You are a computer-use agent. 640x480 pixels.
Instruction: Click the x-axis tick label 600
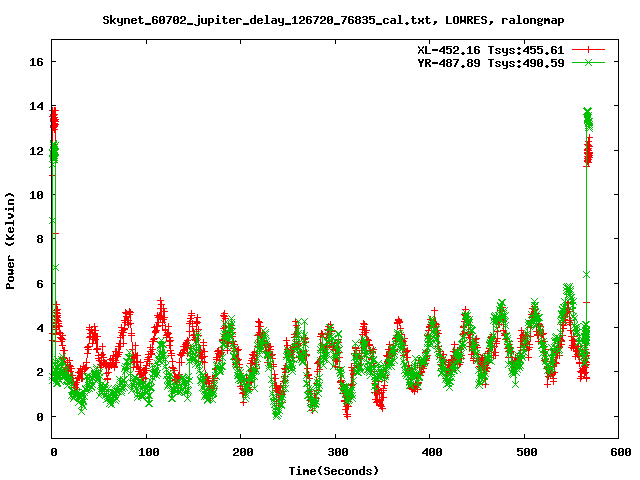pos(621,452)
